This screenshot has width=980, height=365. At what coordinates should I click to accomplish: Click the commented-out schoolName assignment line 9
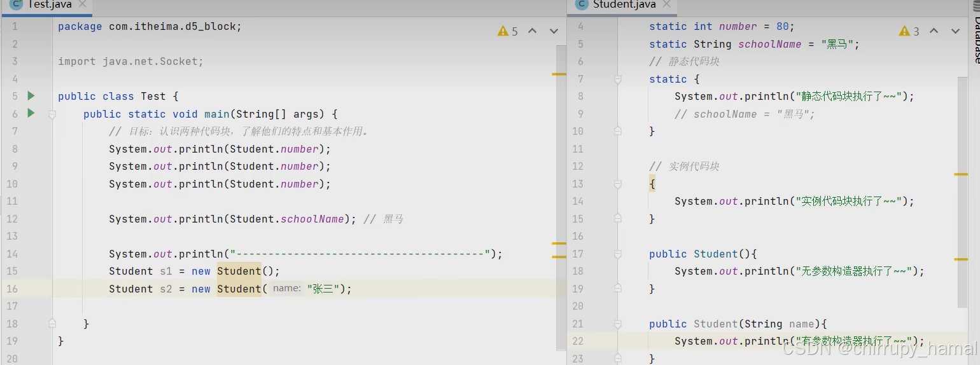point(745,114)
